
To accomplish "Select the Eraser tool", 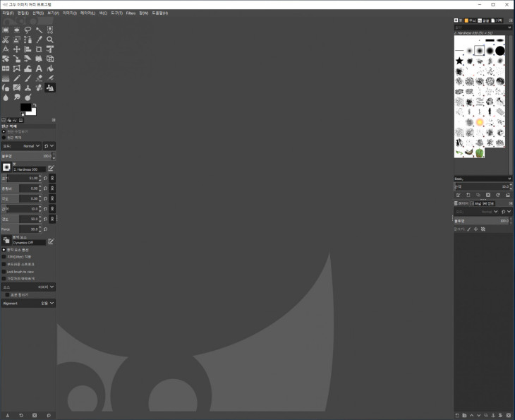I will click(39, 78).
